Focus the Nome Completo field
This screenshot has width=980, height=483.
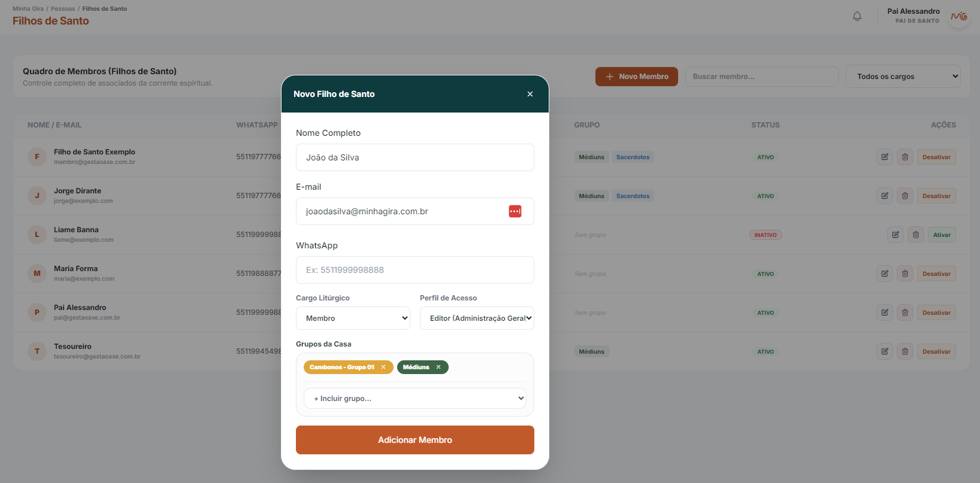pyautogui.click(x=415, y=157)
